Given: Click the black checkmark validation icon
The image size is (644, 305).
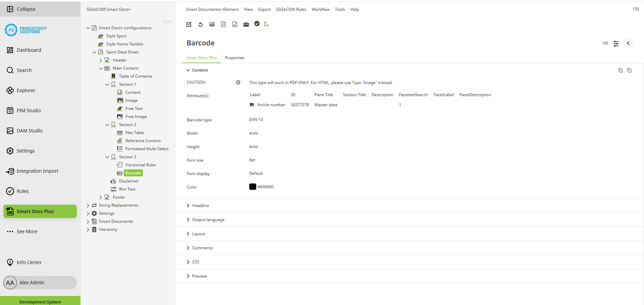Looking at the screenshot, I should click(257, 24).
